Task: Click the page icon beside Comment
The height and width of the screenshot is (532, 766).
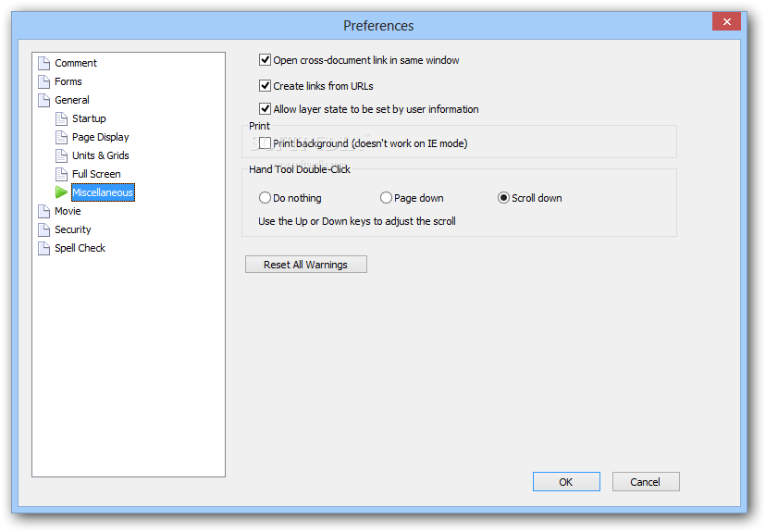Action: coord(44,63)
